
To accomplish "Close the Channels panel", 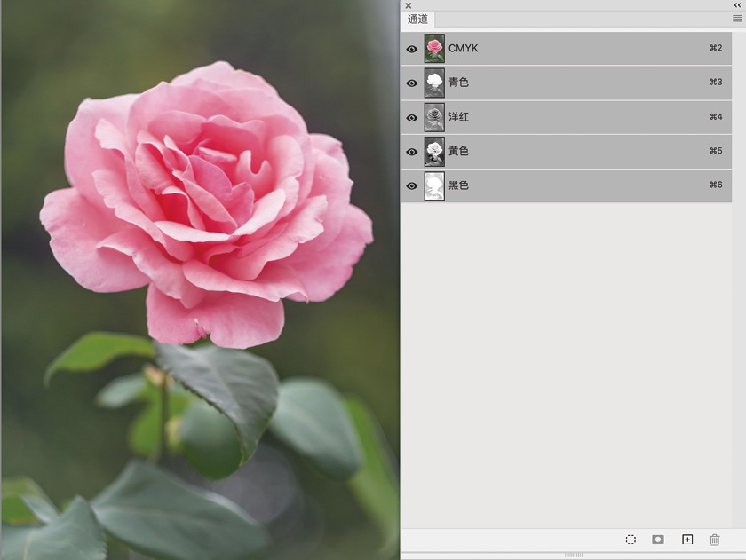I will coord(409,5).
